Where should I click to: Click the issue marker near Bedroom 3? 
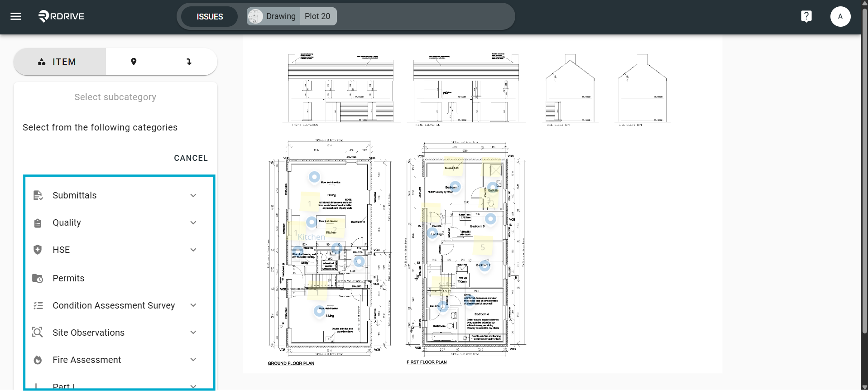(x=490, y=219)
